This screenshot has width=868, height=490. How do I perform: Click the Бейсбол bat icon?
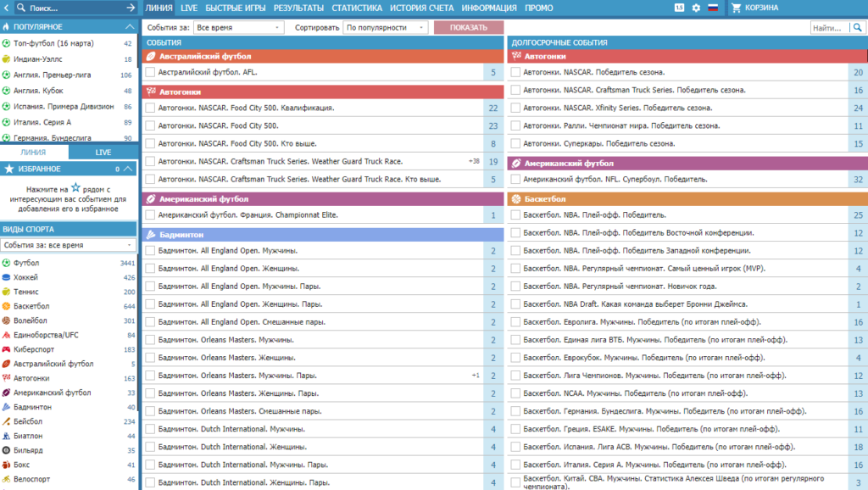(x=6, y=421)
